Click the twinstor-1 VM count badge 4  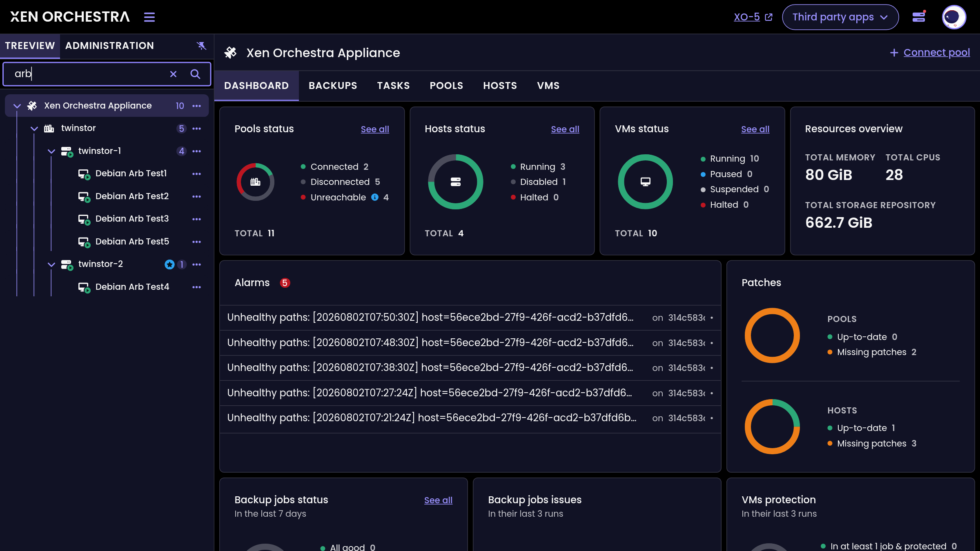point(181,151)
